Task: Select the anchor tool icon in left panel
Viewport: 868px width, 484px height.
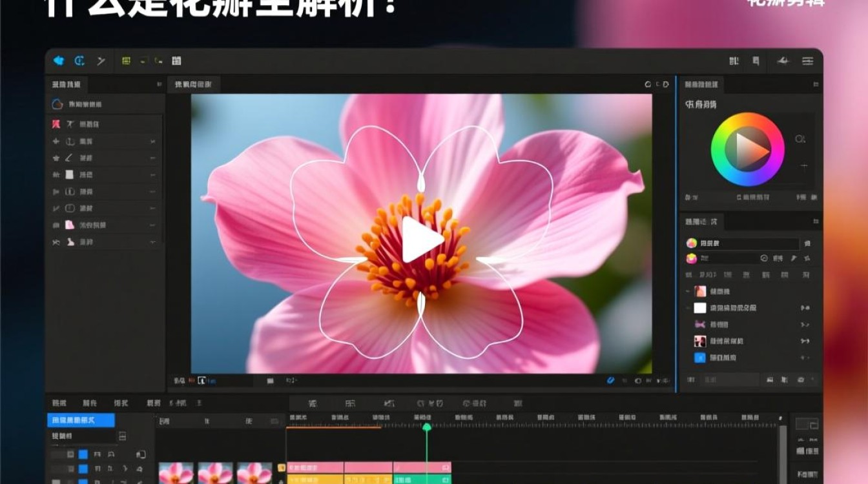Action: (x=69, y=141)
